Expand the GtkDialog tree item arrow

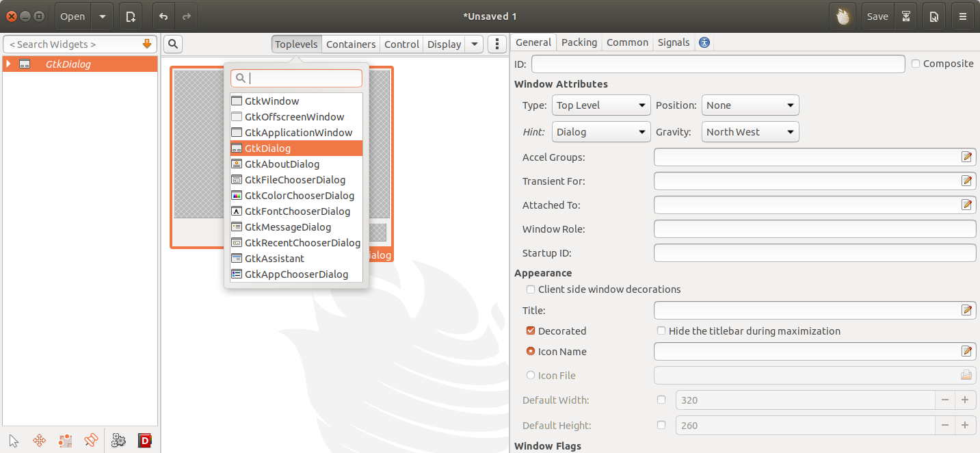pos(8,64)
